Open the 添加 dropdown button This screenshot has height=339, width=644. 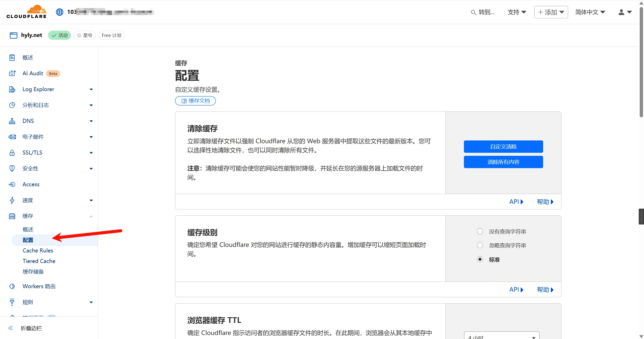(x=551, y=12)
